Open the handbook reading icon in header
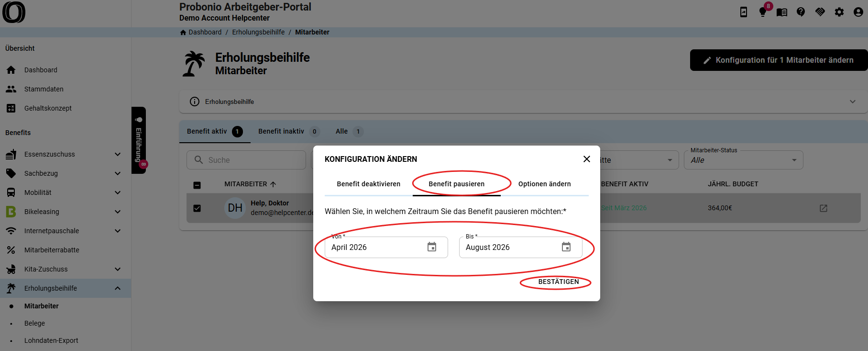The image size is (868, 351). click(782, 12)
